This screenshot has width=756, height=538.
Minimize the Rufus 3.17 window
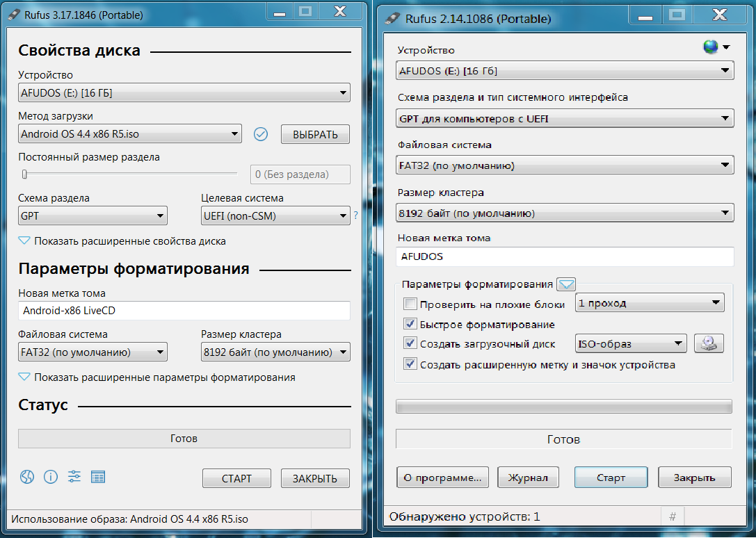pos(279,13)
